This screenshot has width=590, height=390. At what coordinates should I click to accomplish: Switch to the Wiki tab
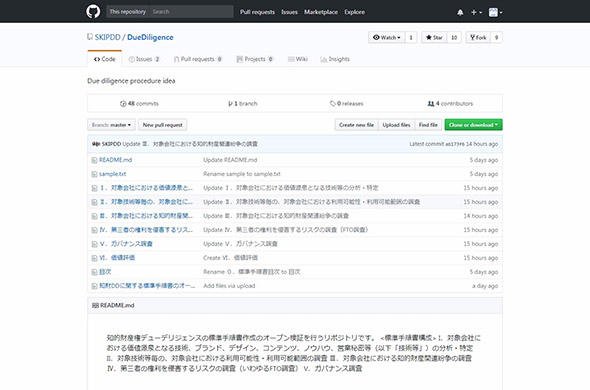[298, 59]
